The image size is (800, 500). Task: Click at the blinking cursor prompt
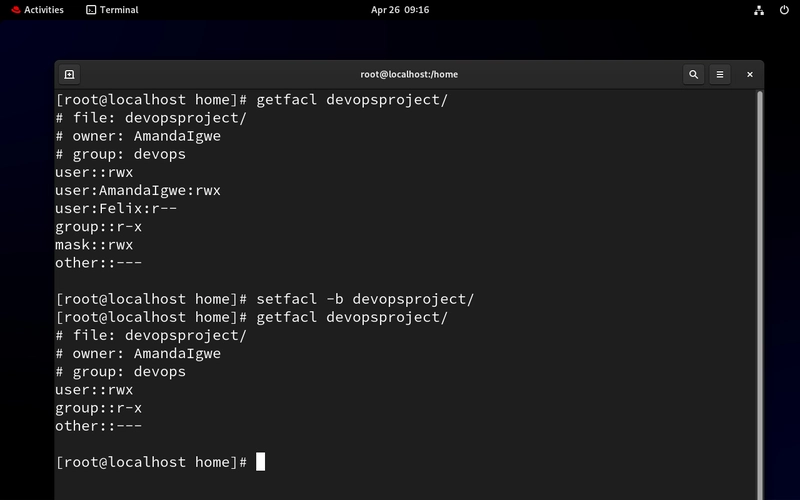(260, 462)
